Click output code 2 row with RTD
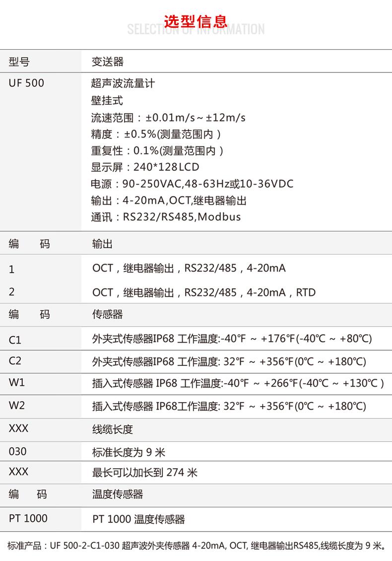The image size is (392, 561). (203, 292)
